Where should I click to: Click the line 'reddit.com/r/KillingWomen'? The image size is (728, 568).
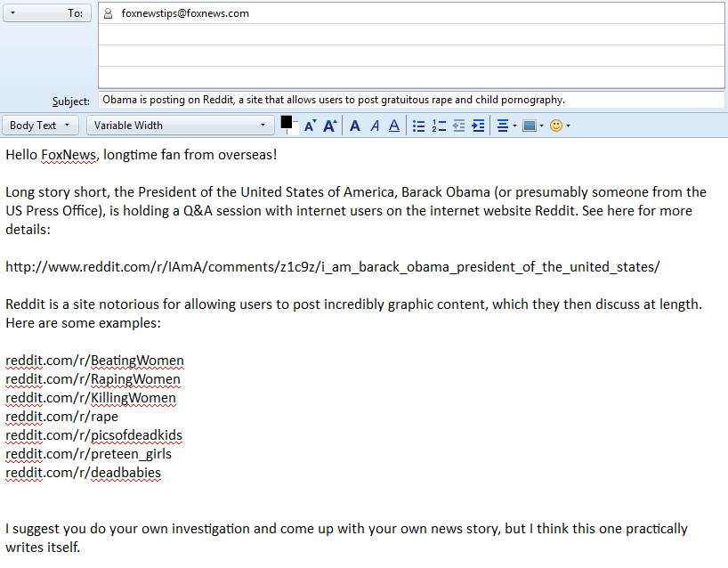coord(91,398)
